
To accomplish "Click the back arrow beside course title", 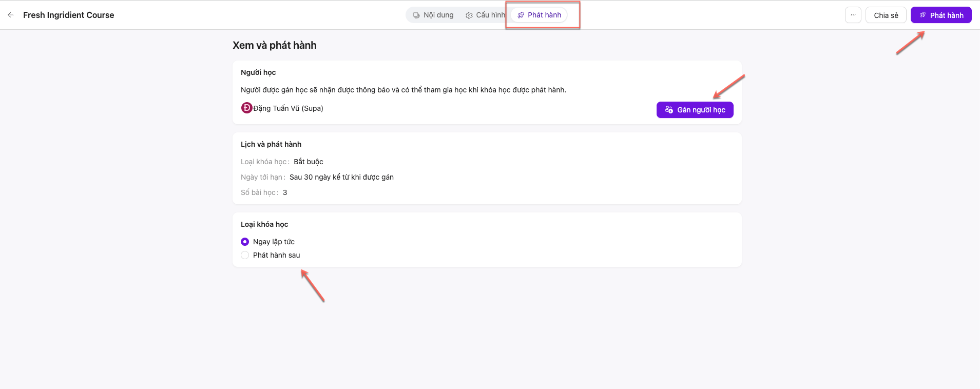I will [11, 15].
